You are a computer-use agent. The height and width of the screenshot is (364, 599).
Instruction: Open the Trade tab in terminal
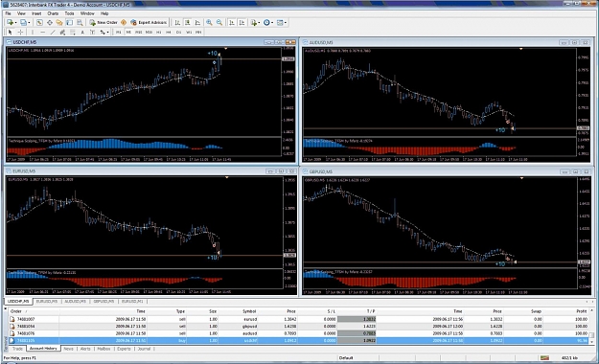pos(17,349)
